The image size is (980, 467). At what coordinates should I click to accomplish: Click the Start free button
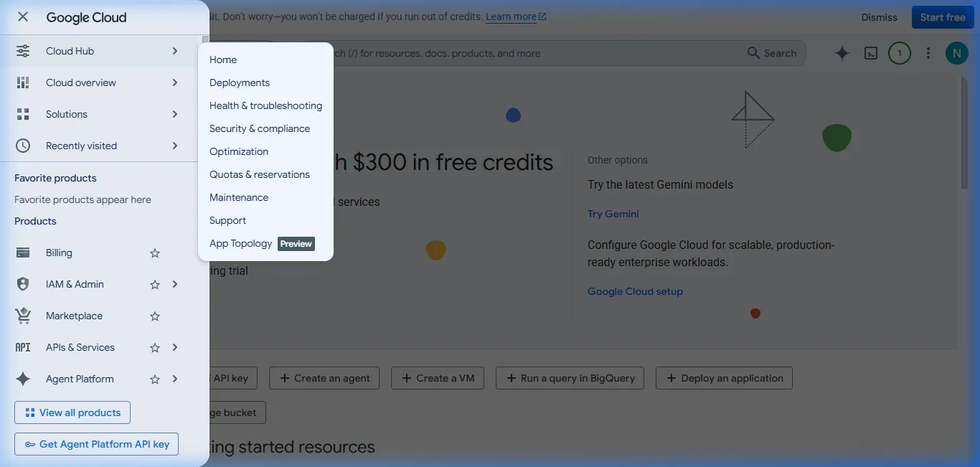point(943,17)
